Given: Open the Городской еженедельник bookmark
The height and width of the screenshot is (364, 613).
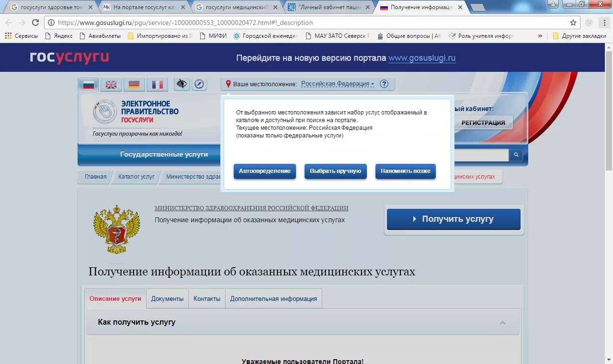Looking at the screenshot, I should [265, 36].
